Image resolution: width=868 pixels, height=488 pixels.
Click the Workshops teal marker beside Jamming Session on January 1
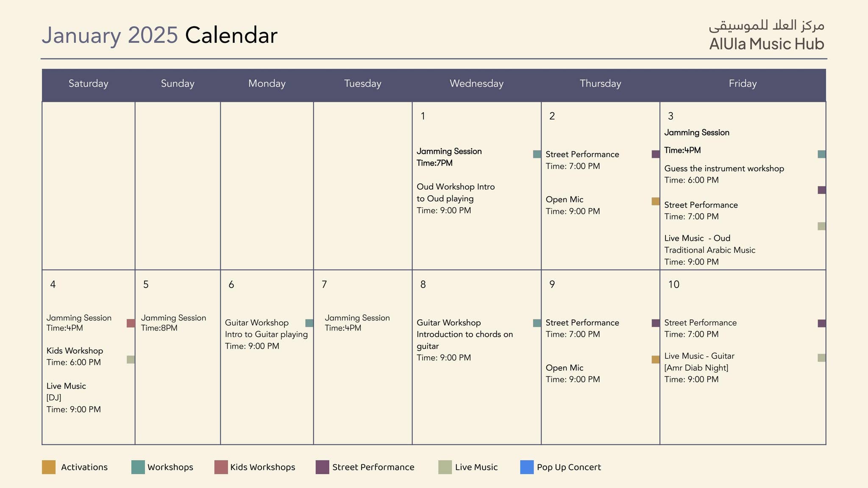point(535,153)
